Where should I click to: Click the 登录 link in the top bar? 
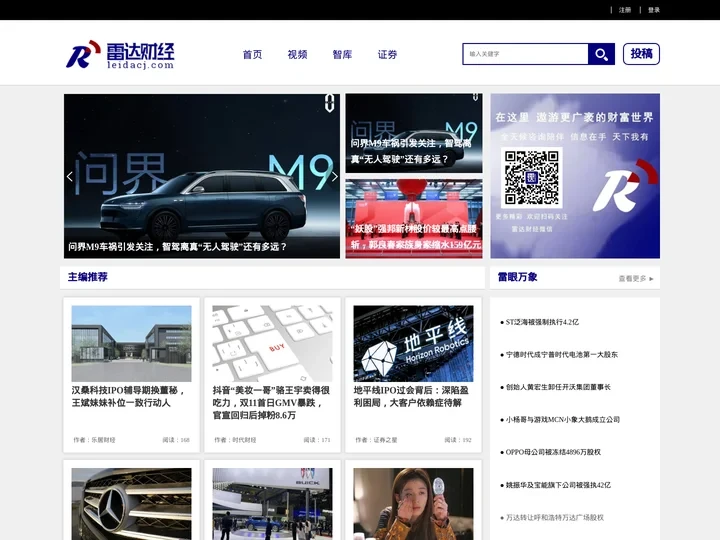tap(654, 10)
